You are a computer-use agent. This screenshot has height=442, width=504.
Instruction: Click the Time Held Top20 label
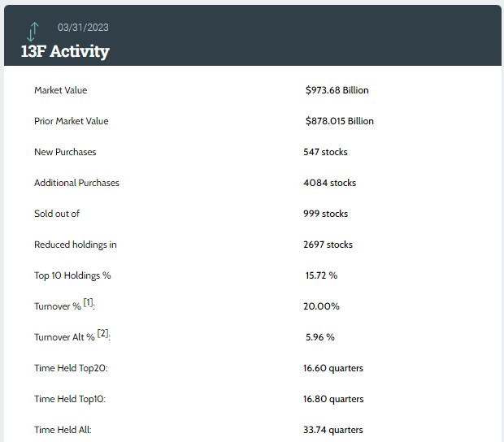point(71,368)
